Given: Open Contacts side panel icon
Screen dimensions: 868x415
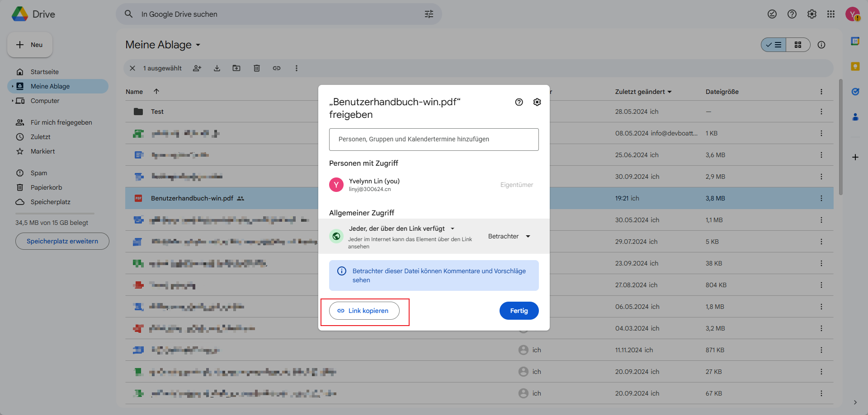Looking at the screenshot, I should coord(855,117).
